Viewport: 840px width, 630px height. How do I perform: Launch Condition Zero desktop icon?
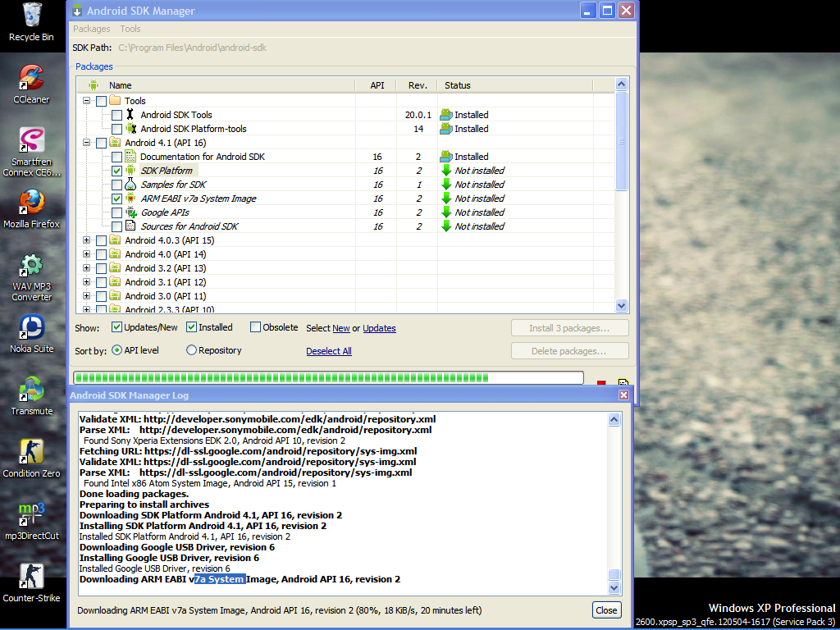(x=32, y=459)
